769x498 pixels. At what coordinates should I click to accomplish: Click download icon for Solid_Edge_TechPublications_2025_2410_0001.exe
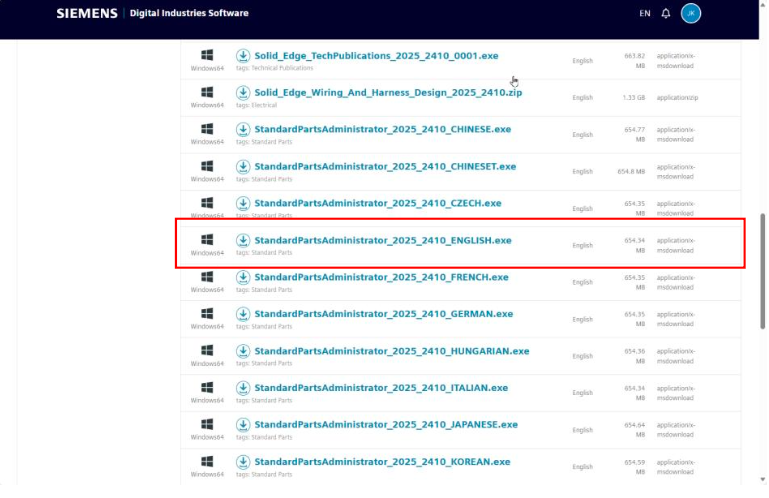point(243,55)
